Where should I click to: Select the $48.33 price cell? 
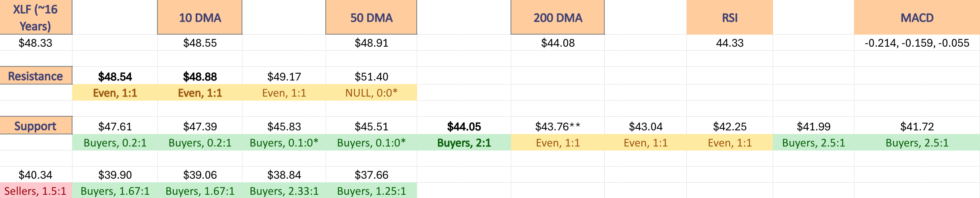36,43
